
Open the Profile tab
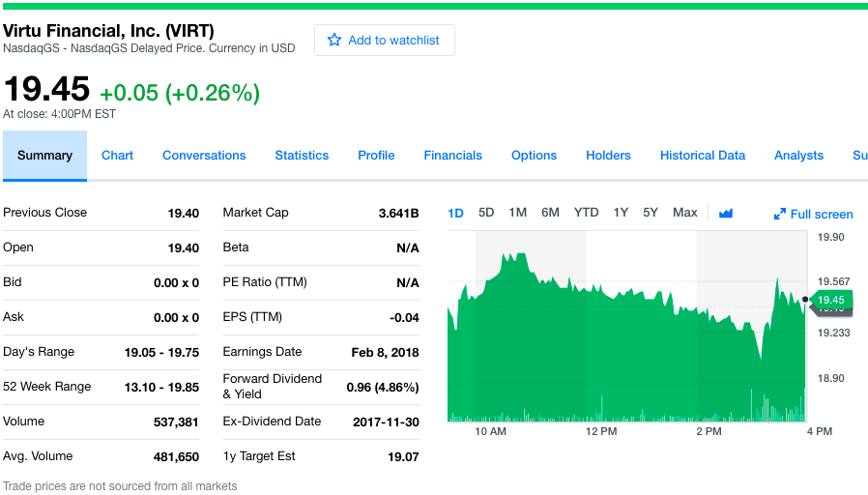[x=376, y=156]
